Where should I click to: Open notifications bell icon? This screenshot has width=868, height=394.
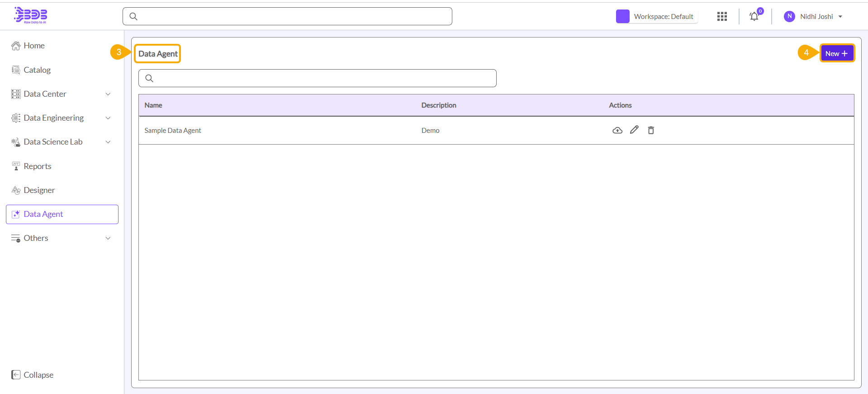(754, 17)
